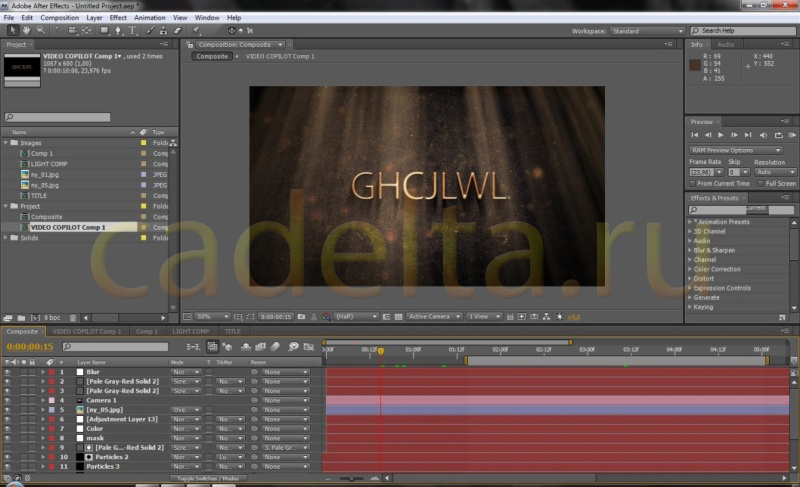800x487 pixels.
Task: Open the blending mode dropdown for Blur layer
Action: [185, 372]
